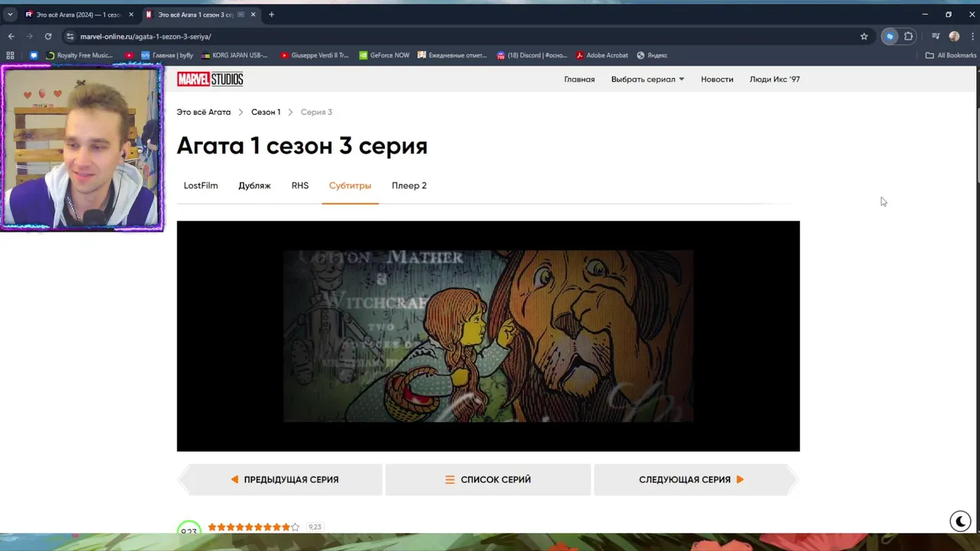Image resolution: width=980 pixels, height=551 pixels.
Task: Expand the 'Выбрать сериал' dropdown
Action: (x=648, y=79)
